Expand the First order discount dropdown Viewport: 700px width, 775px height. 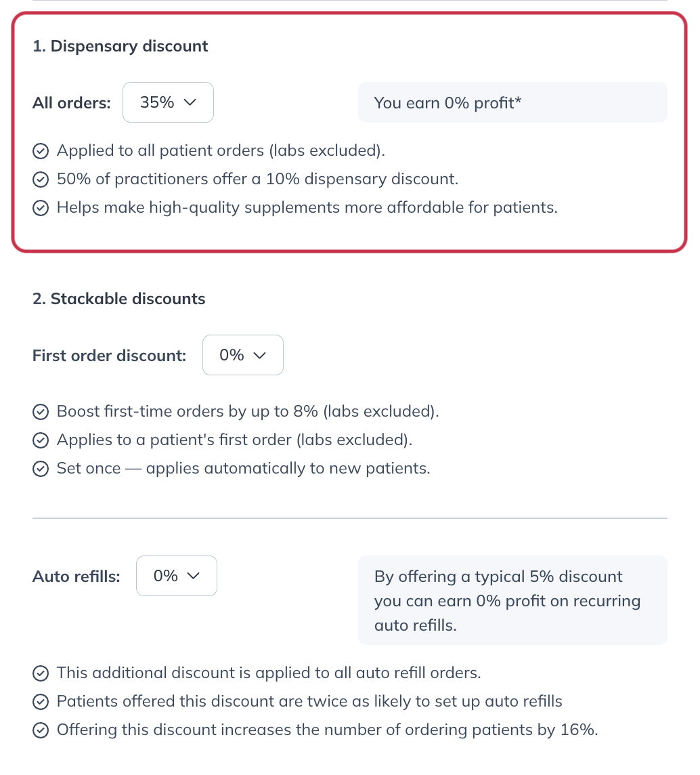click(242, 355)
